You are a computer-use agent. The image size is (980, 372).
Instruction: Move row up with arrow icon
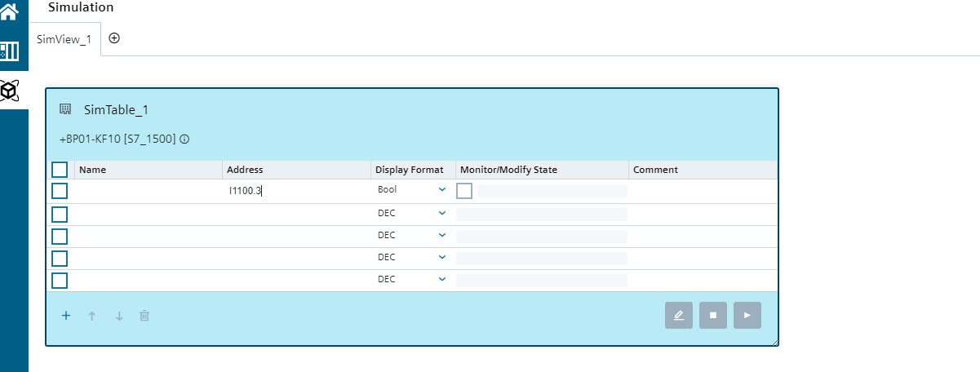tap(92, 316)
